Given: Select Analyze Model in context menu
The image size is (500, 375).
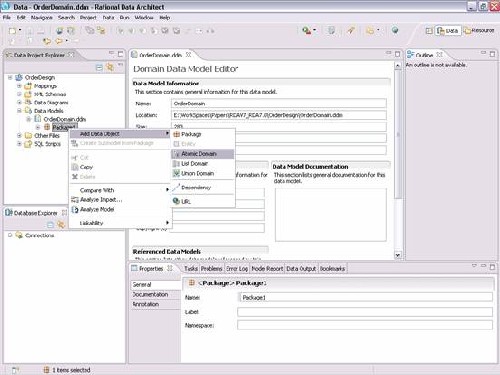Looking at the screenshot, I should pos(120,209).
